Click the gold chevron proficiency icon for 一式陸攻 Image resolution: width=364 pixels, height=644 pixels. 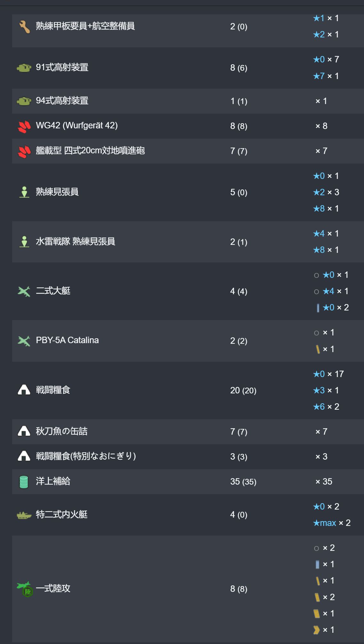coord(317,630)
